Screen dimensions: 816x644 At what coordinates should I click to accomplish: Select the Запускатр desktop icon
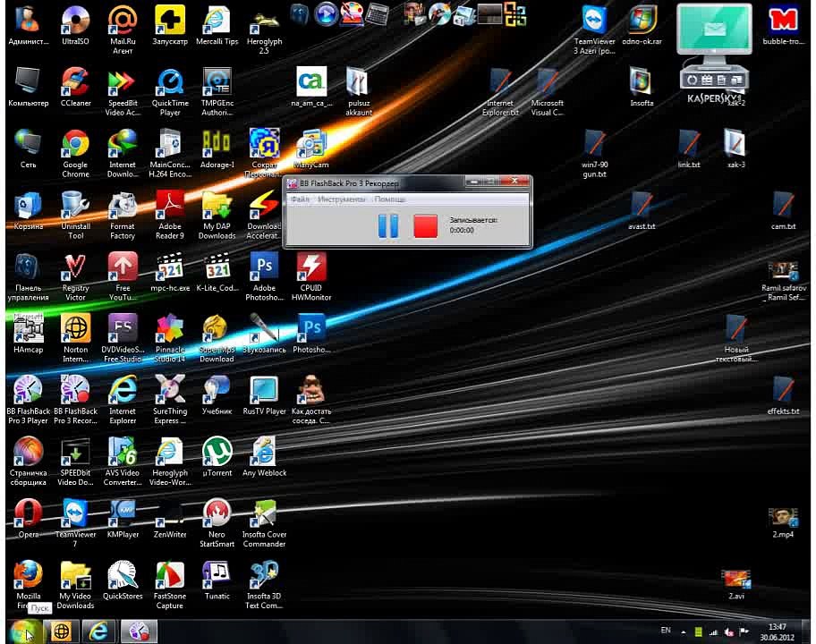coord(170,25)
